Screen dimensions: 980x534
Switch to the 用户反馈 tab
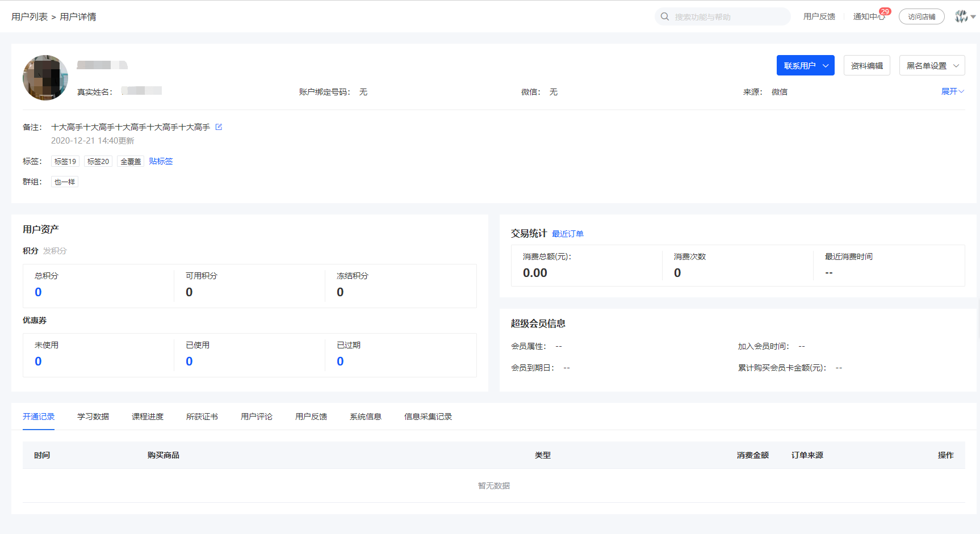coord(311,417)
